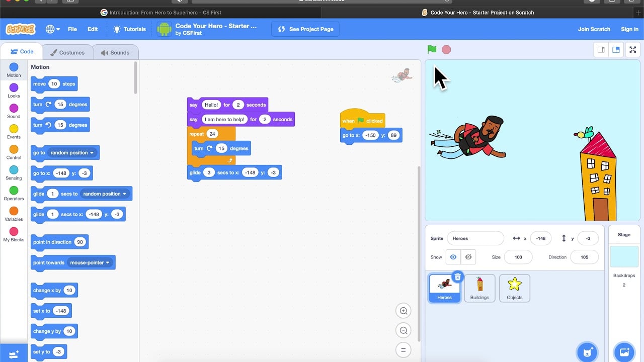644x362 pixels.
Task: Open the Choose a Sprite button
Action: (587, 352)
